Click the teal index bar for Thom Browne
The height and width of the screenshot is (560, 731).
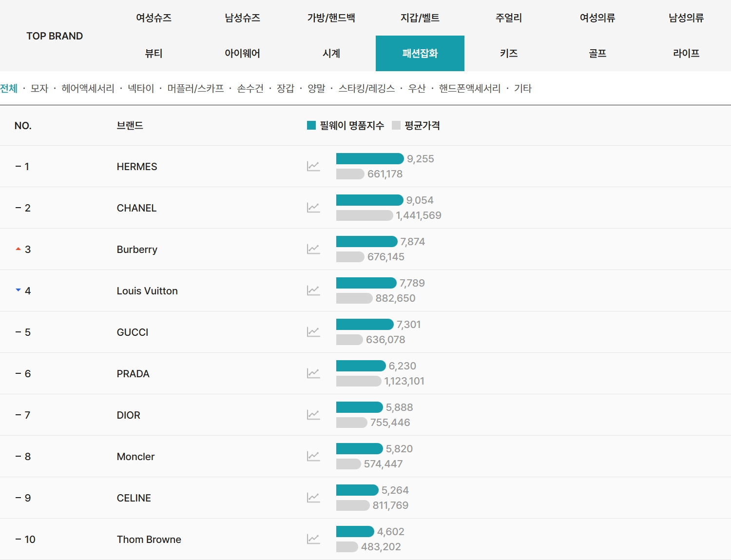pos(355,531)
